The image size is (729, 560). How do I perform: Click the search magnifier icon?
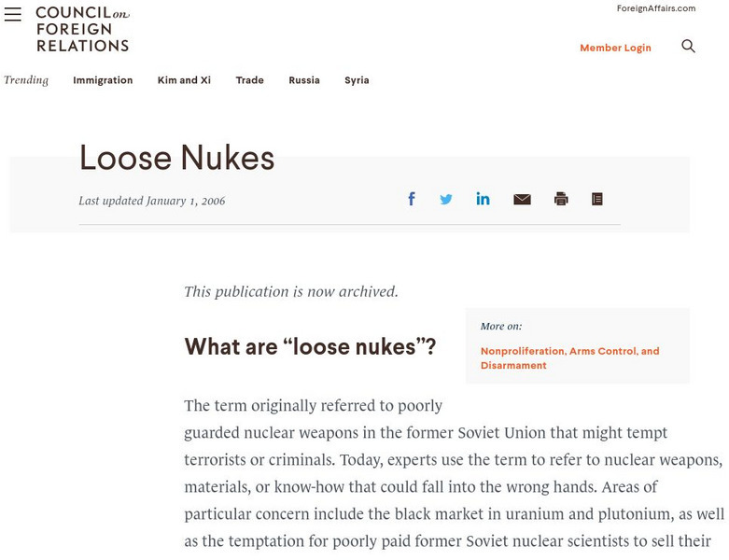pyautogui.click(x=688, y=47)
